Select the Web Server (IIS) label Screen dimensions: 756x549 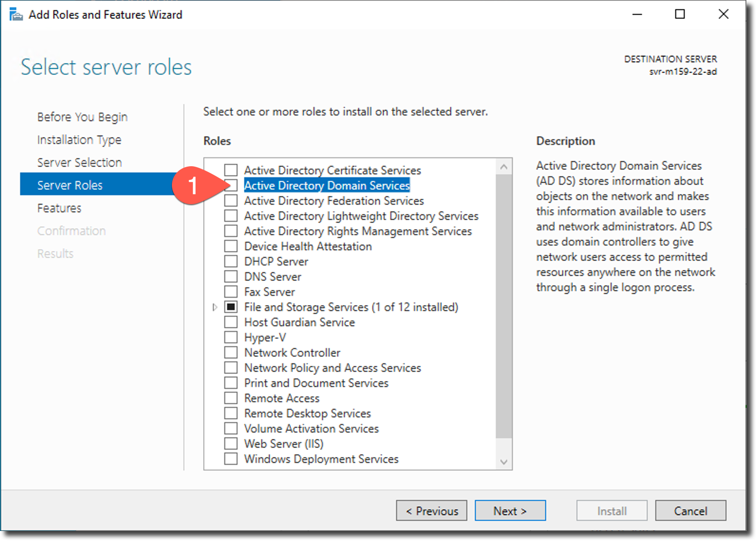tap(284, 444)
